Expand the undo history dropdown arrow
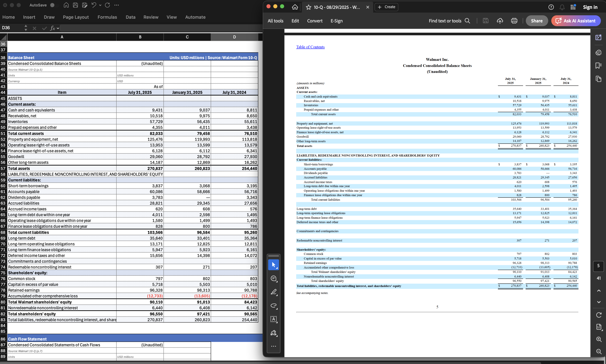 coord(100,5)
